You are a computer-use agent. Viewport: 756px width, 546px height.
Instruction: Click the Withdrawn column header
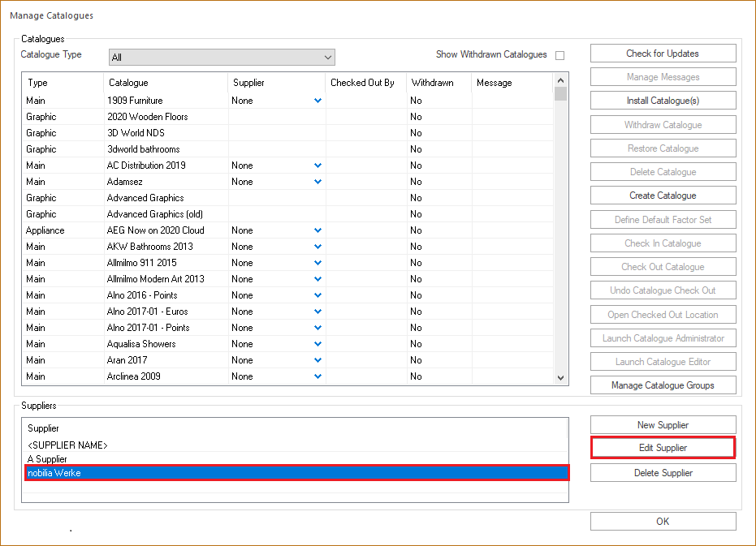click(438, 83)
